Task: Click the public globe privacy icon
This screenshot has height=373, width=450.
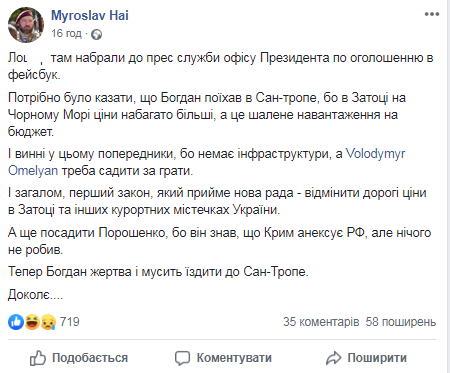Action: point(96,34)
